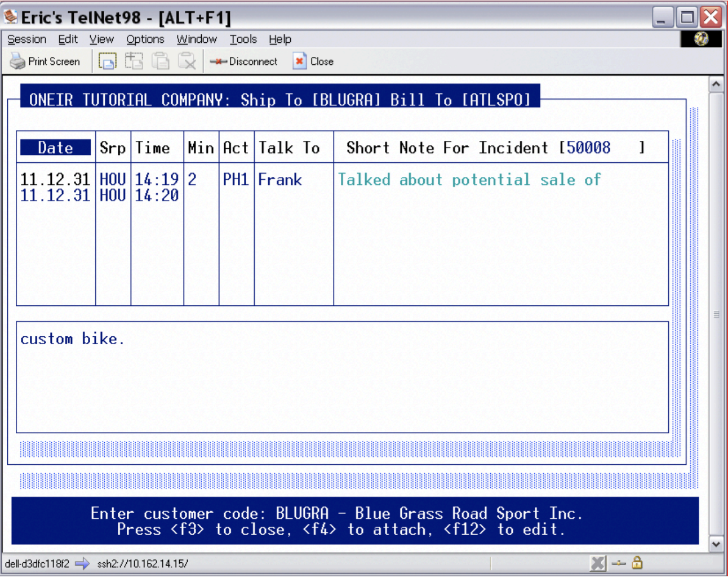The image size is (728, 578).
Task: Click the incident number 50008
Action: (588, 148)
